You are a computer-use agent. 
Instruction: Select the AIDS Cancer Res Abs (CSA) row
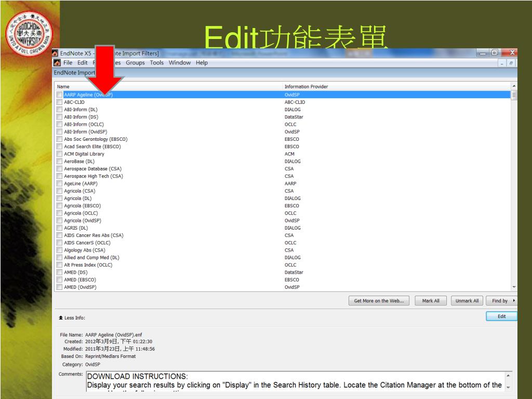283,235
